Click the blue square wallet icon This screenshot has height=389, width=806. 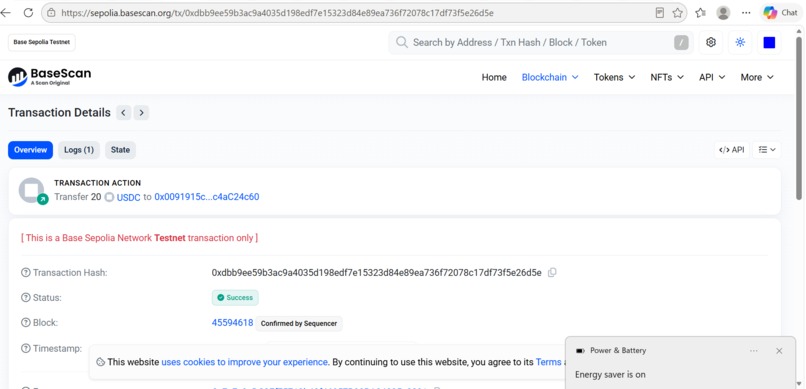pos(769,43)
